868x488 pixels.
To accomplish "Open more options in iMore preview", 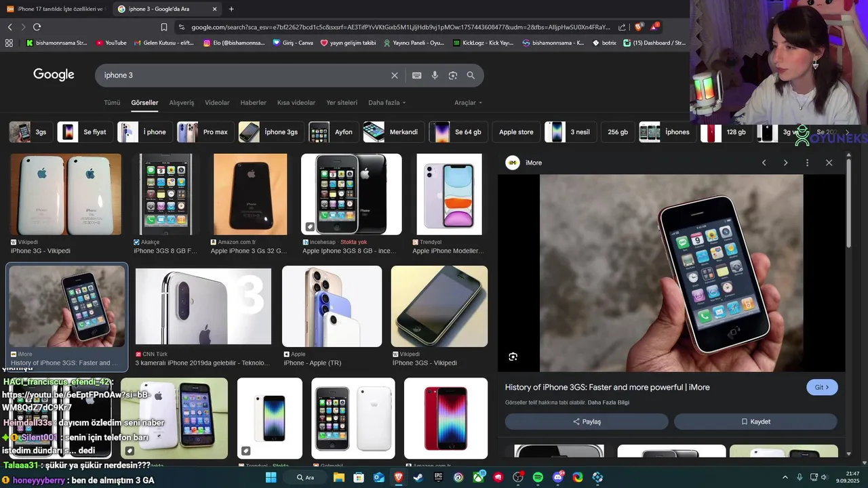I will [x=807, y=163].
